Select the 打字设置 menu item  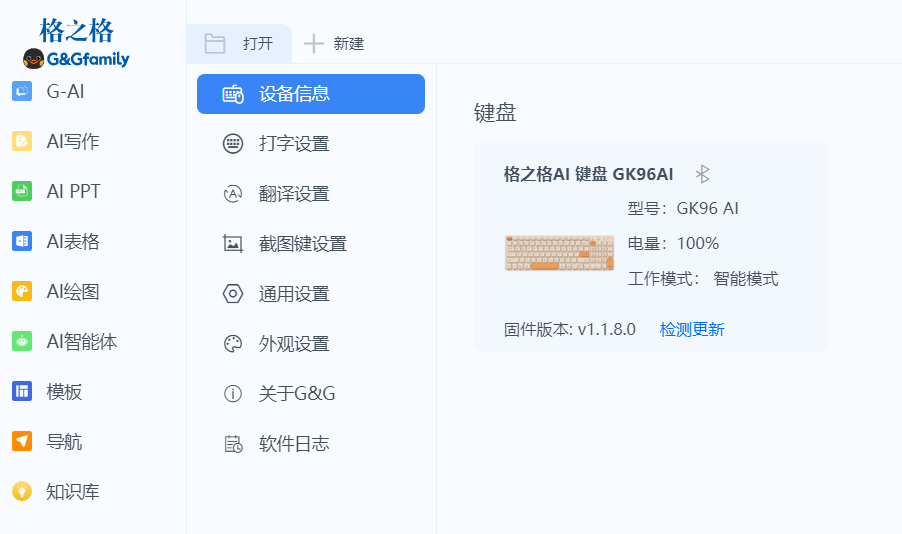pos(311,144)
